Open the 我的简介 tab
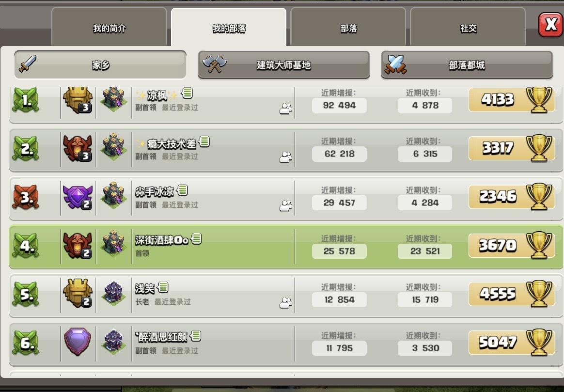Screen dimensions: 564x392 coord(110,28)
